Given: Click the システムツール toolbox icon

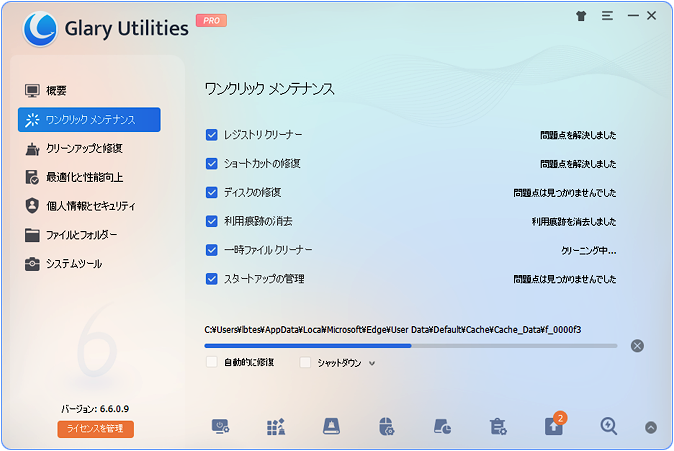Looking at the screenshot, I should click(32, 264).
